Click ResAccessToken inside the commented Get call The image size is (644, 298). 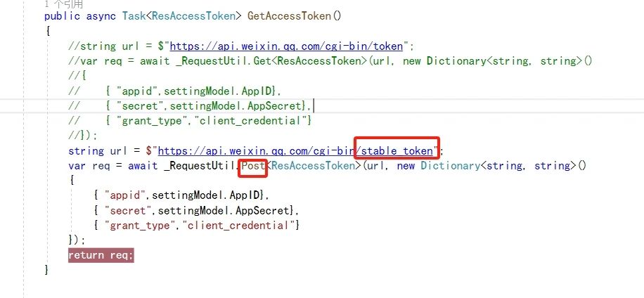318,61
